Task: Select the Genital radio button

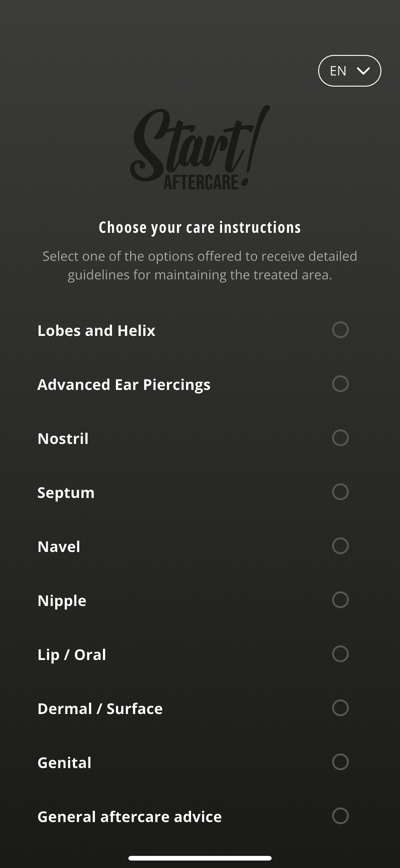Action: [340, 762]
